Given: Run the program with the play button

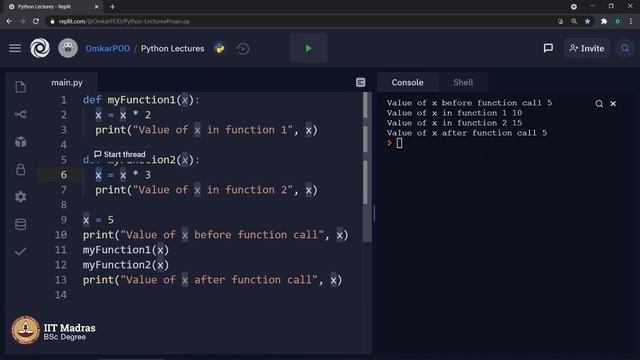Looking at the screenshot, I should click(309, 49).
